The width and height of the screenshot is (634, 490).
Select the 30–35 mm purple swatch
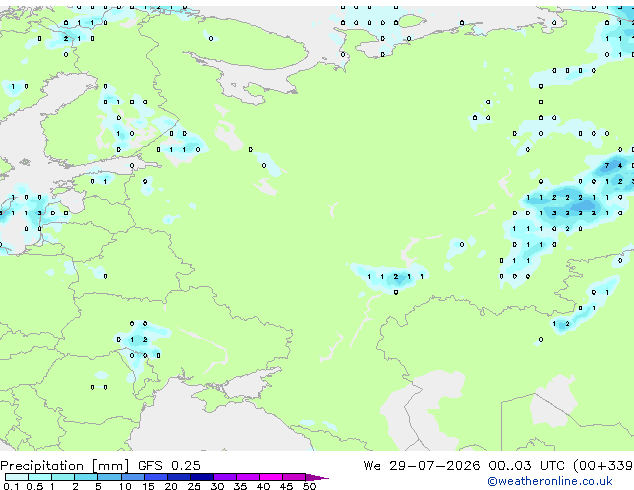pos(225,477)
